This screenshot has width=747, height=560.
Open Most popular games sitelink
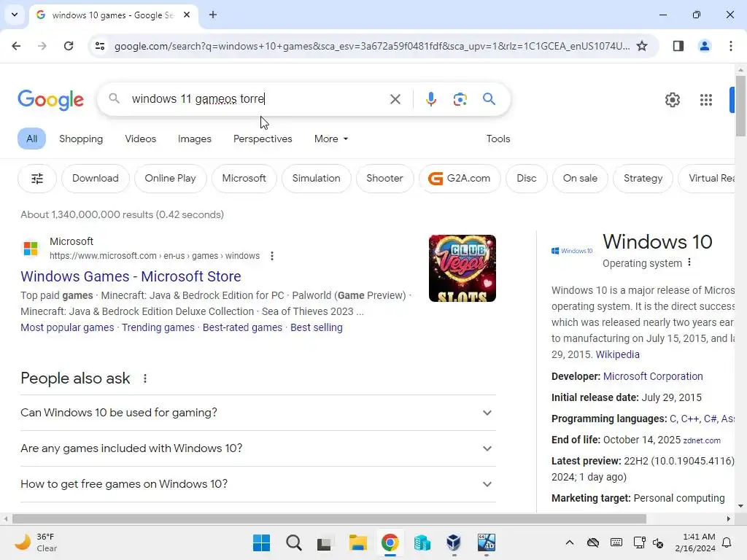point(67,327)
